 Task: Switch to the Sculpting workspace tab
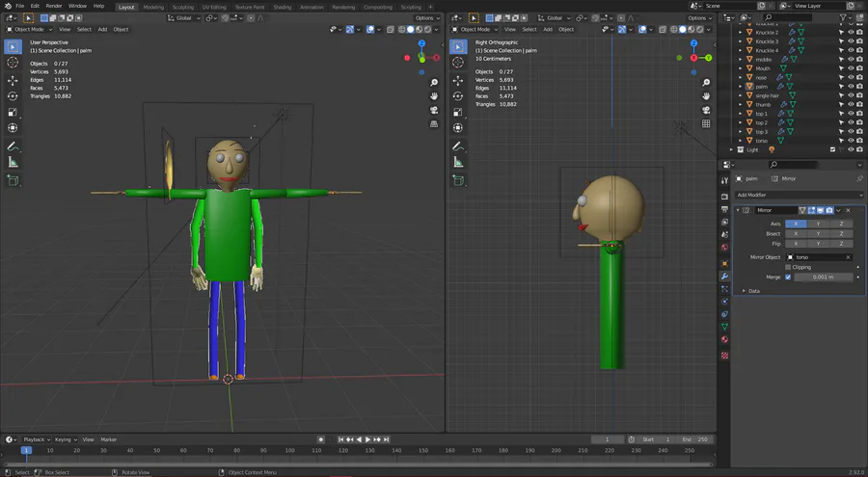182,7
